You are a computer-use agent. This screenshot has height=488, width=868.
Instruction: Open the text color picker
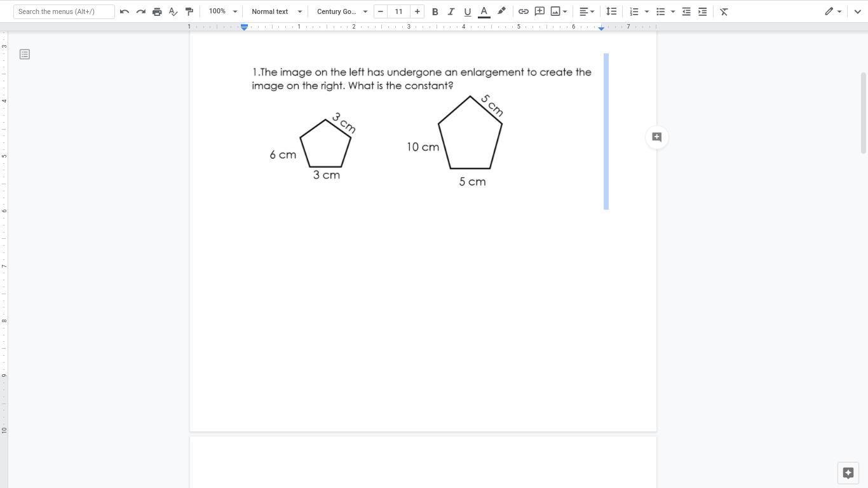(x=484, y=11)
